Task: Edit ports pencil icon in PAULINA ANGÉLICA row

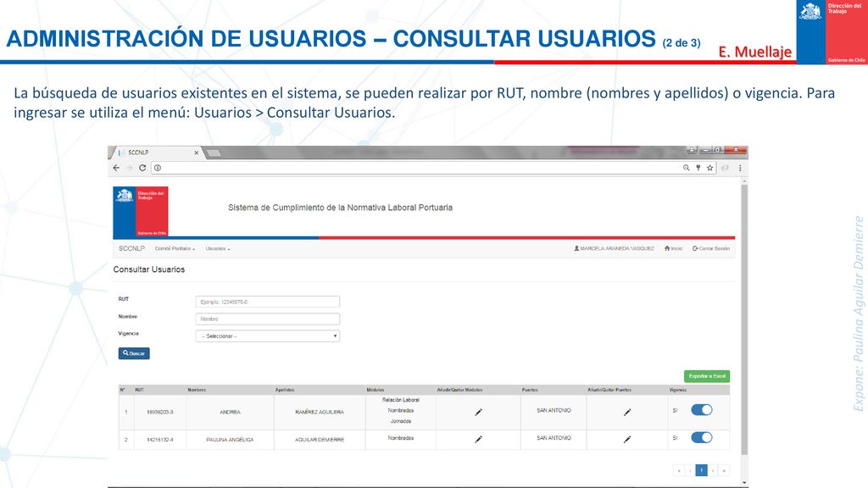Action: coord(627,440)
